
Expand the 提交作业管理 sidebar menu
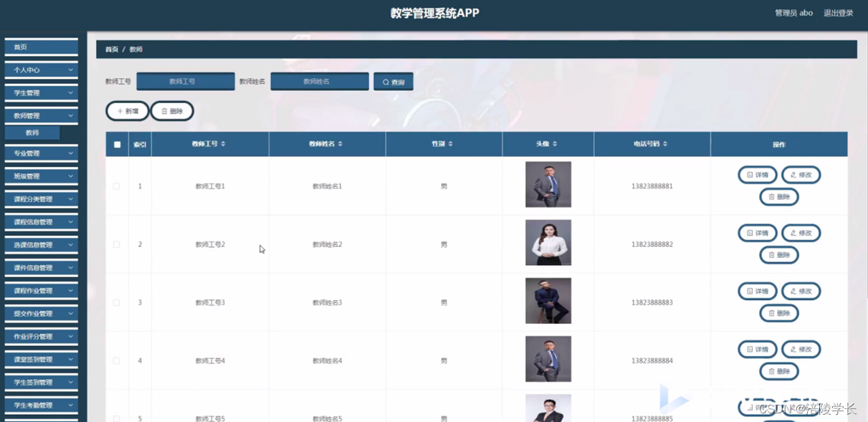41,314
